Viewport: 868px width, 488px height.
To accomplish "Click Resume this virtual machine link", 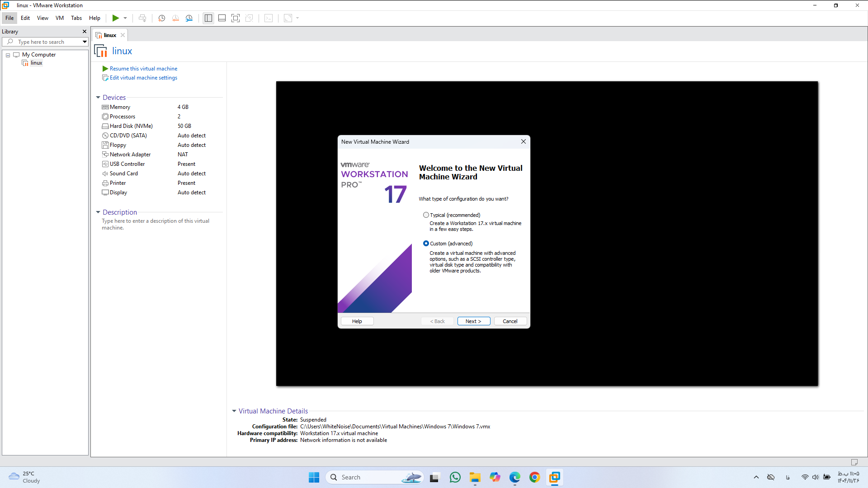I will [143, 69].
